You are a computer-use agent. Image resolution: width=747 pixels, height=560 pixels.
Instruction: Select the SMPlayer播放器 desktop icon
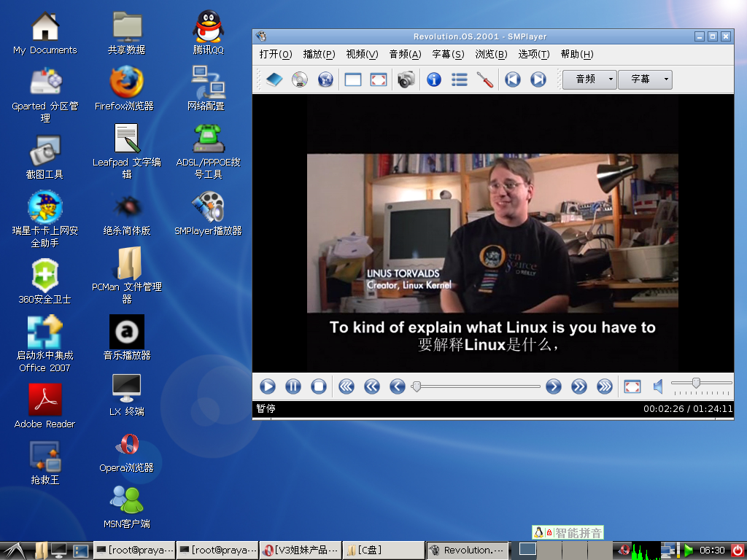pos(208,214)
